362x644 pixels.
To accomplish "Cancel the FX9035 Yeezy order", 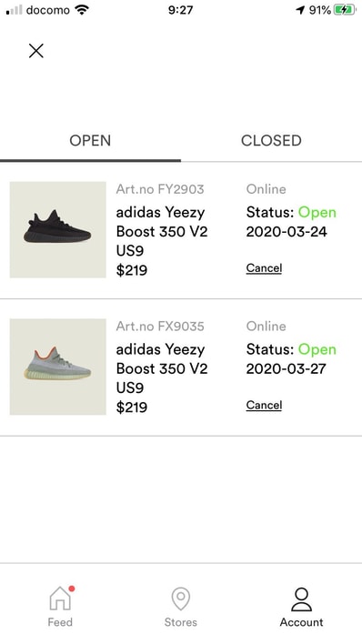I will click(264, 406).
